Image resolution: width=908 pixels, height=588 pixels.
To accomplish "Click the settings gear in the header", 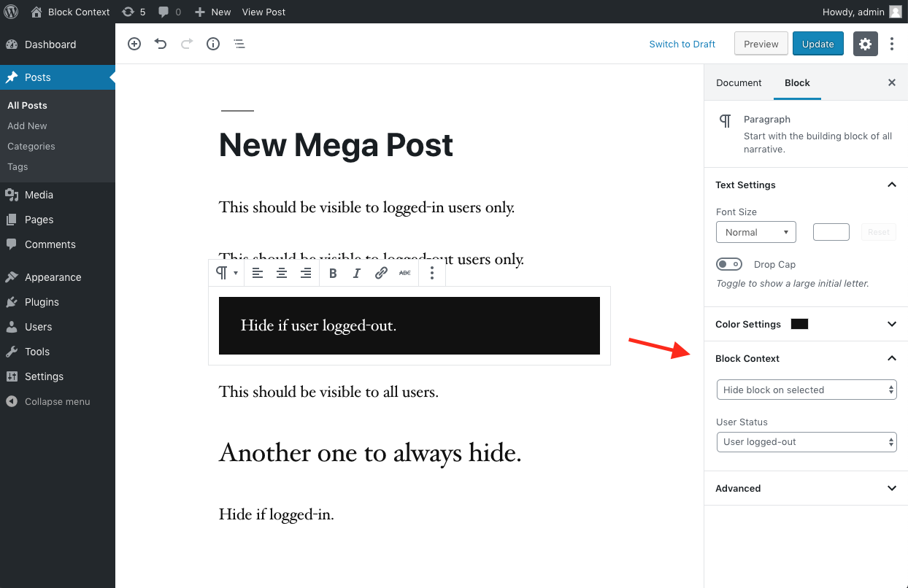I will 865,44.
